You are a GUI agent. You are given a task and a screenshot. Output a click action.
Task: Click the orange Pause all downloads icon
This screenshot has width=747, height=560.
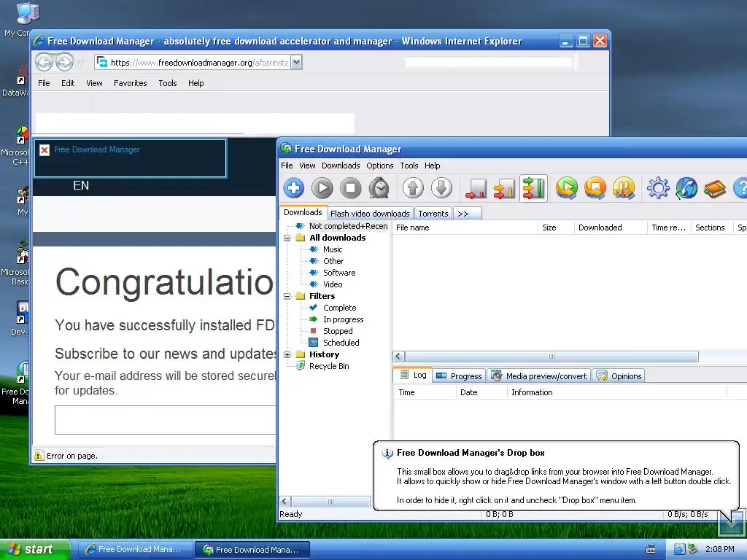coord(624,188)
